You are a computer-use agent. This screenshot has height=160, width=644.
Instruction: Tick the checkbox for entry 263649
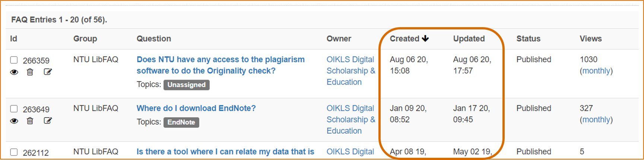pyautogui.click(x=14, y=109)
